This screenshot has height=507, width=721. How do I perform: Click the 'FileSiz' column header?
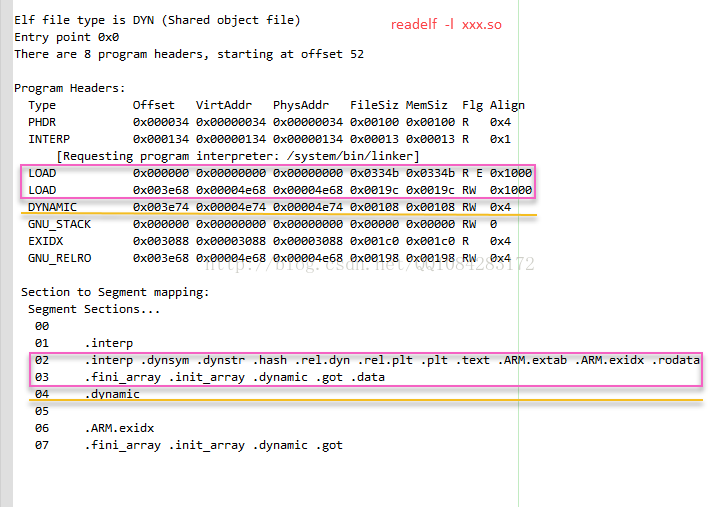tap(374, 105)
